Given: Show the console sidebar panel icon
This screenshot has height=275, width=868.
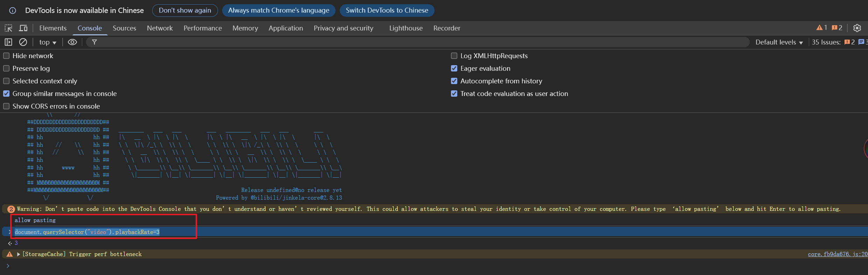Looking at the screenshot, I should 8,42.
